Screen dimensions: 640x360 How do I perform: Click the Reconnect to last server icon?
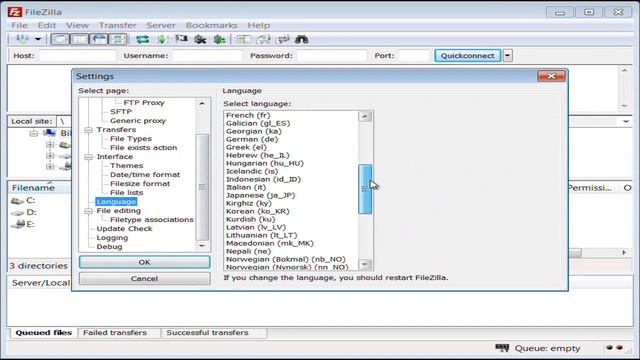(220, 39)
